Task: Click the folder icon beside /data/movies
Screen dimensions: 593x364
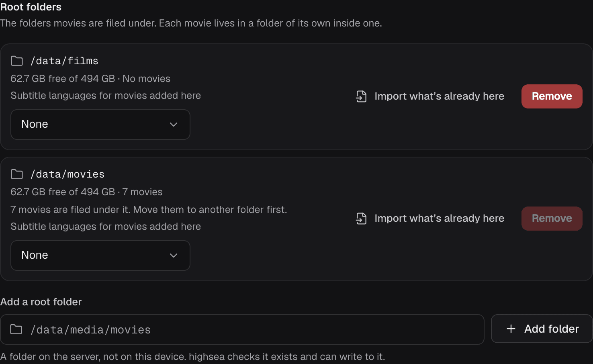Action: coord(17,174)
